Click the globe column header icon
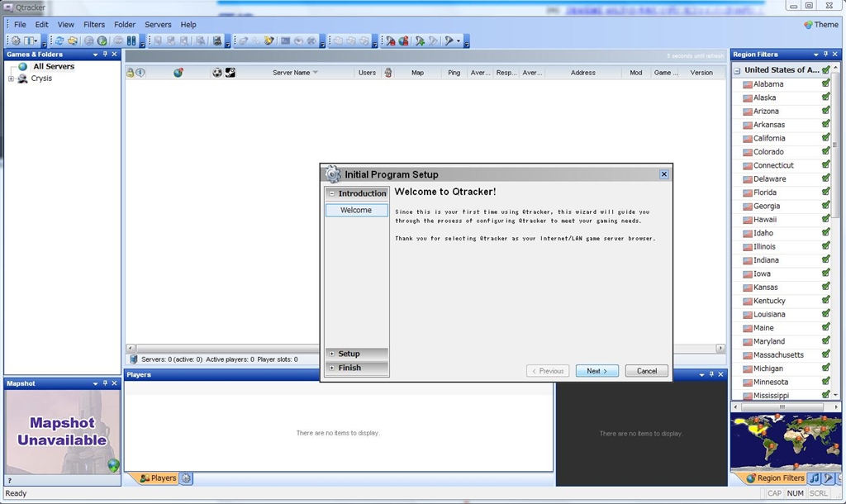Viewport: 846px width, 504px height. [x=178, y=73]
